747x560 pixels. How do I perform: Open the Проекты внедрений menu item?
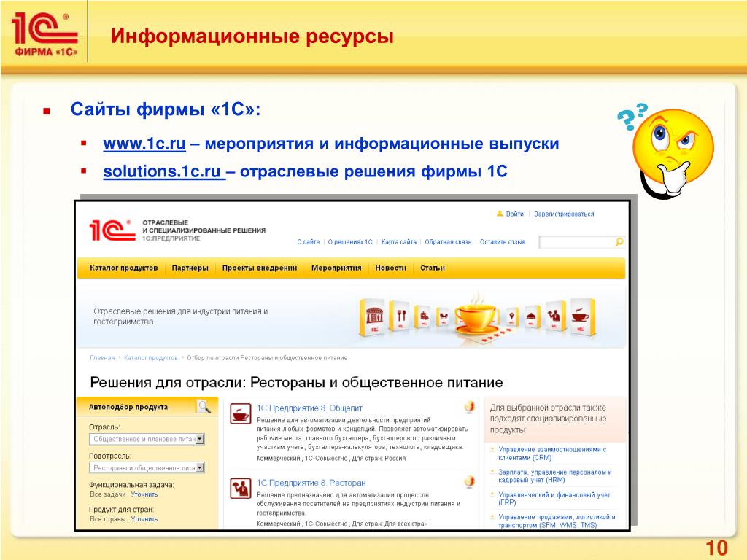(x=260, y=268)
